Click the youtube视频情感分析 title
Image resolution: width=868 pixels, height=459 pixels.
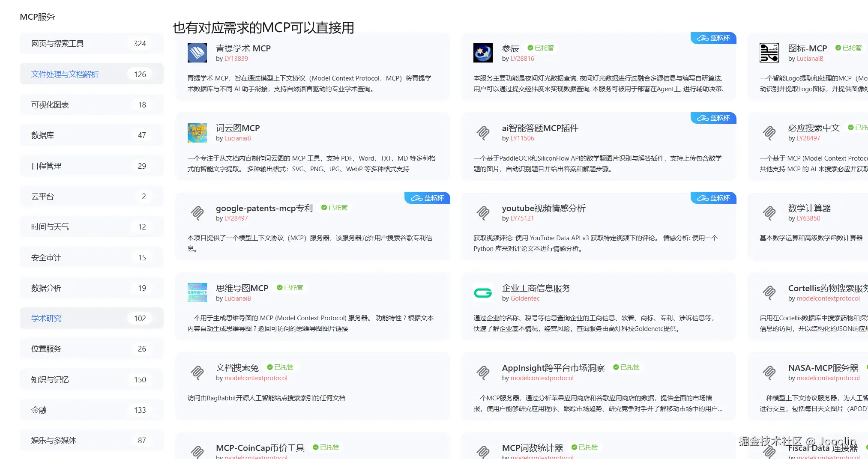pos(544,208)
